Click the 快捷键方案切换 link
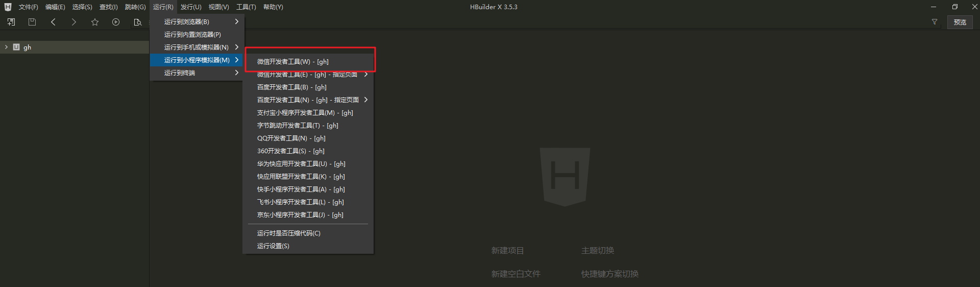 coord(609,274)
